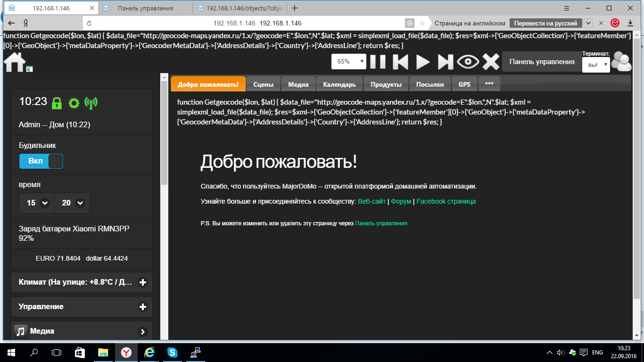Select the GPS tab
Screen dimensions: 644x362
464,84
